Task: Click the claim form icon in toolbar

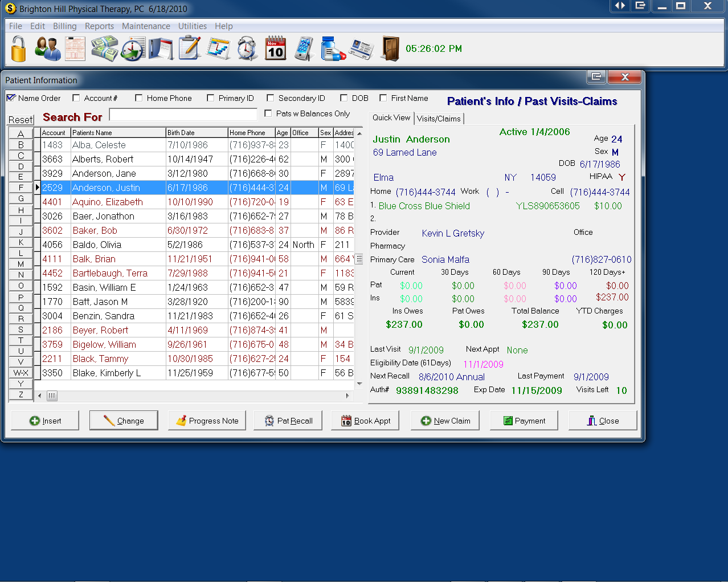Action: click(x=75, y=49)
